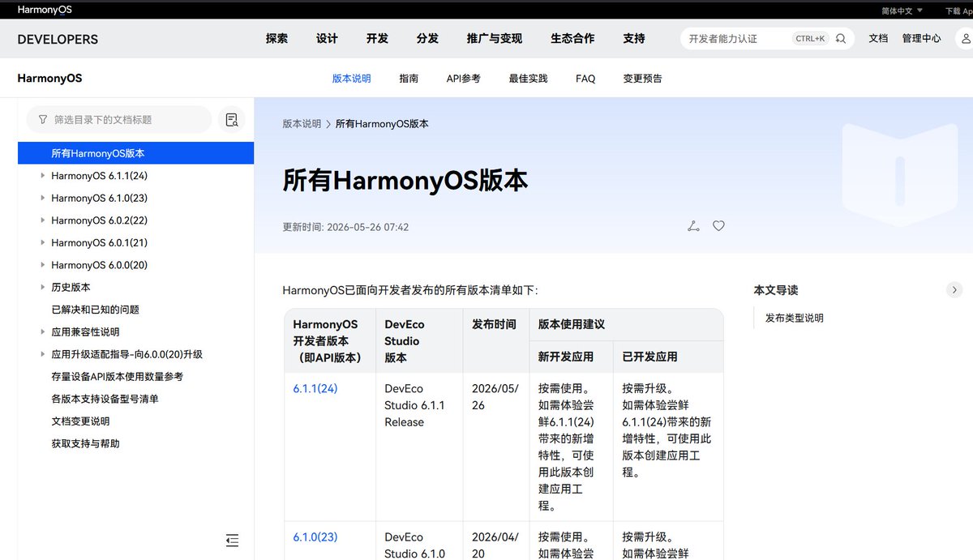This screenshot has height=560, width=973.
Task: Expand HarmonyOS 6.1.1(24) tree node
Action: coord(42,175)
